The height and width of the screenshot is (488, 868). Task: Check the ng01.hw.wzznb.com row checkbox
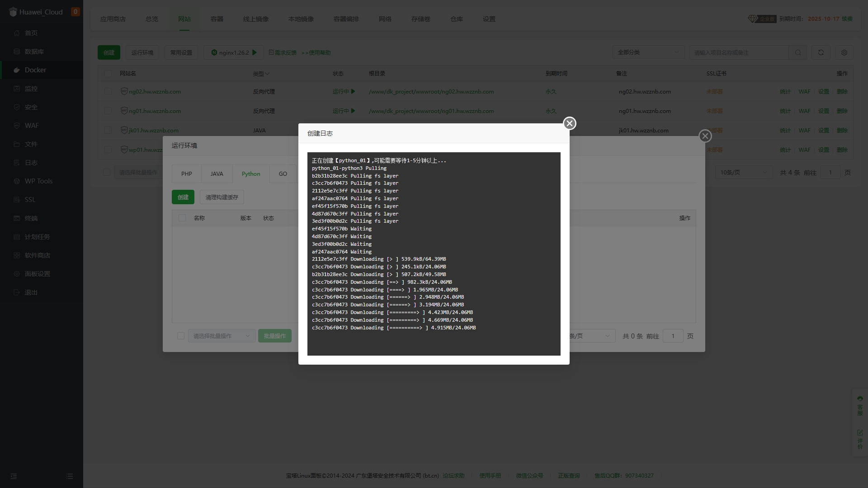[108, 111]
